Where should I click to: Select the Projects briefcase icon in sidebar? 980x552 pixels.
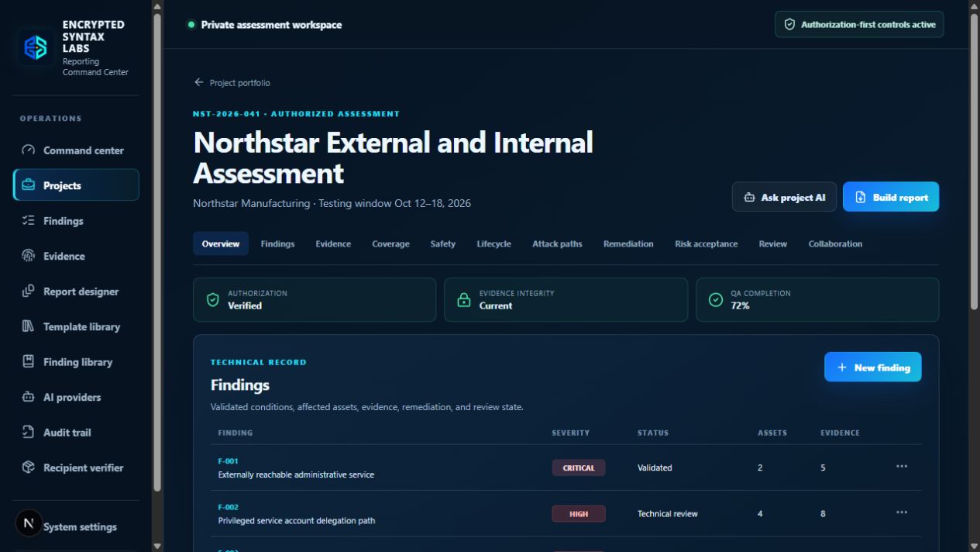pos(29,185)
